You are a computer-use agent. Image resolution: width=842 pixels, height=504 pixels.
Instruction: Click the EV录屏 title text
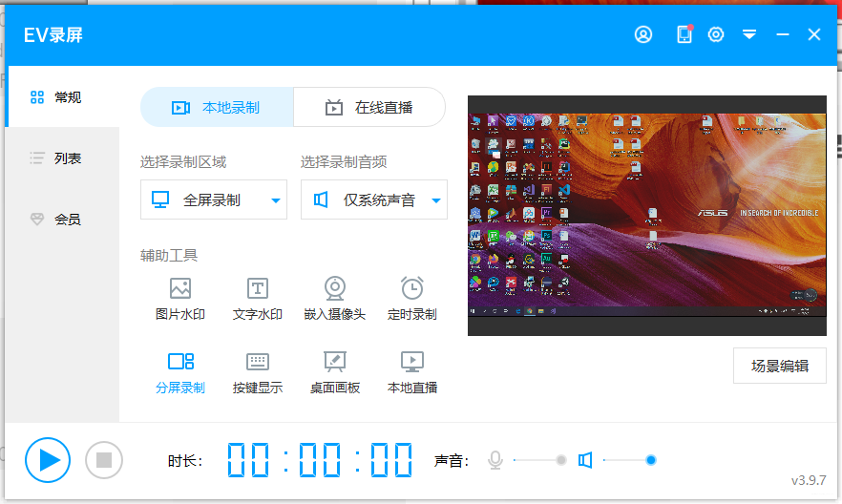53,35
